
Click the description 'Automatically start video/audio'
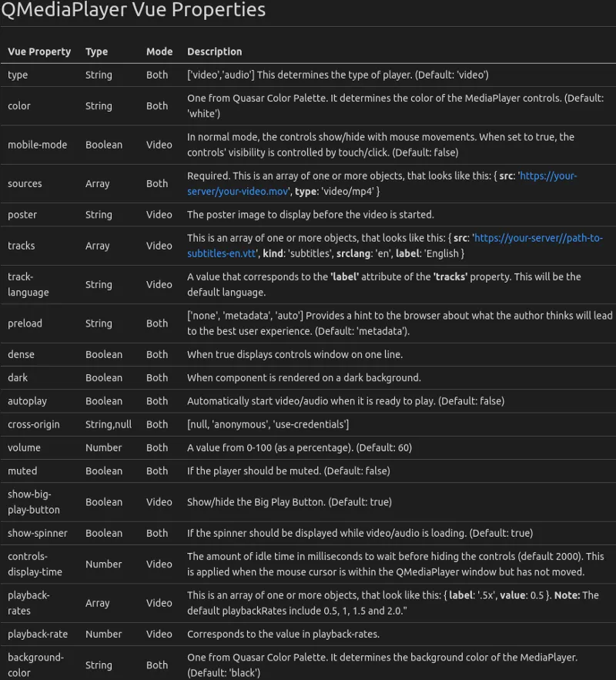346,401
